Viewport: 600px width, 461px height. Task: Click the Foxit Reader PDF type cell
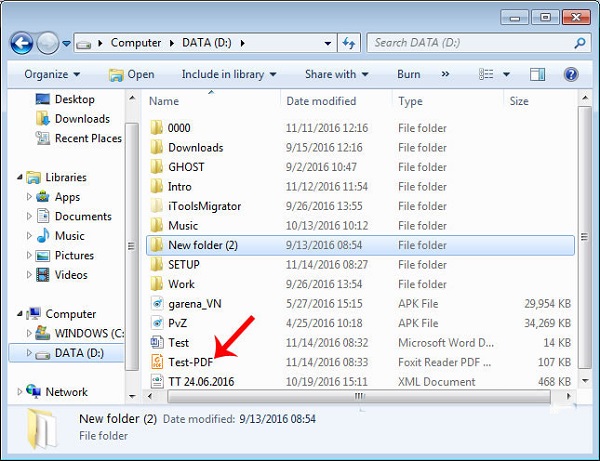[x=445, y=362]
